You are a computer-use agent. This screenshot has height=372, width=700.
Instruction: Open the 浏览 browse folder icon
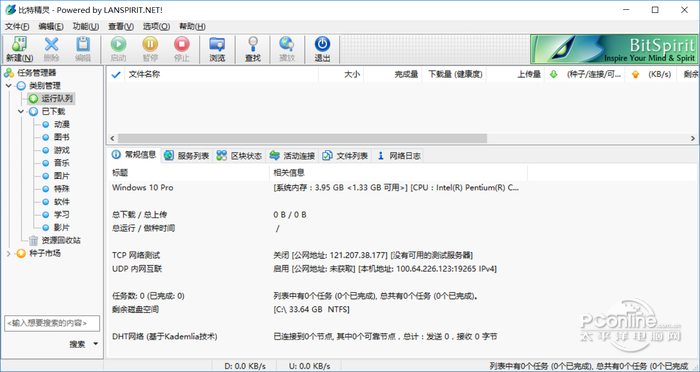click(x=217, y=49)
